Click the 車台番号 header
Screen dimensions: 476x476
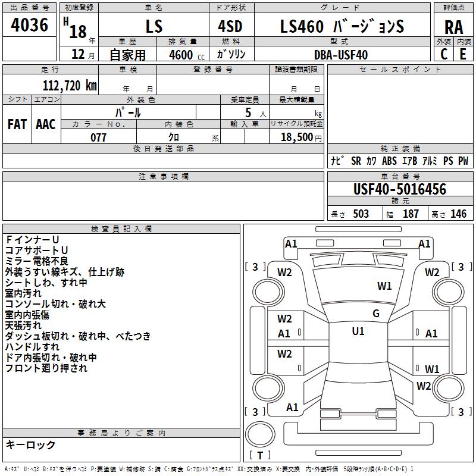(x=400, y=176)
